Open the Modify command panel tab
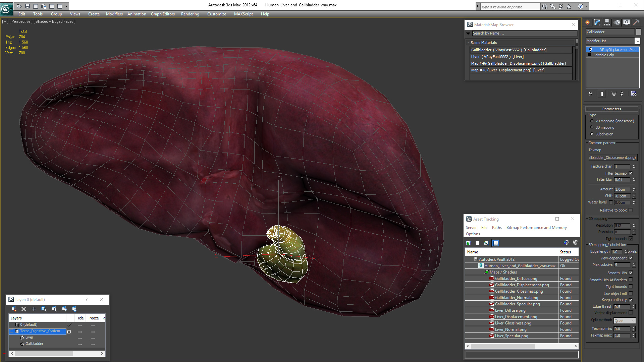Image resolution: width=644 pixels, height=362 pixels. tap(597, 22)
